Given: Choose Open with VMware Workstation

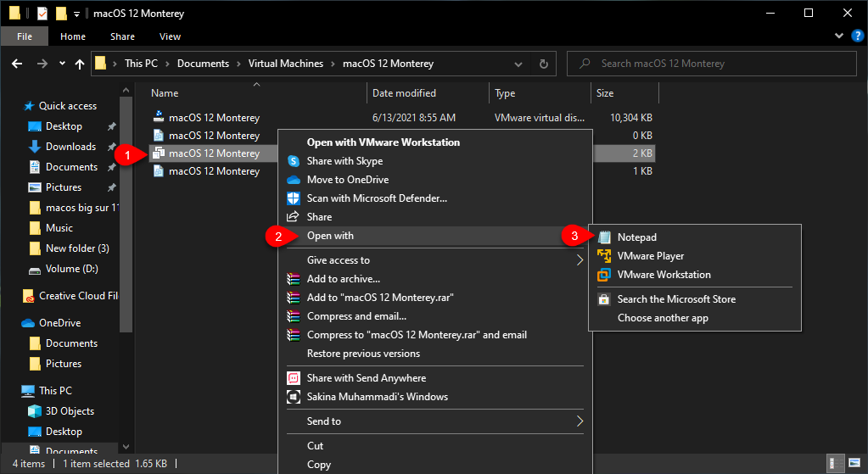Looking at the screenshot, I should (384, 142).
